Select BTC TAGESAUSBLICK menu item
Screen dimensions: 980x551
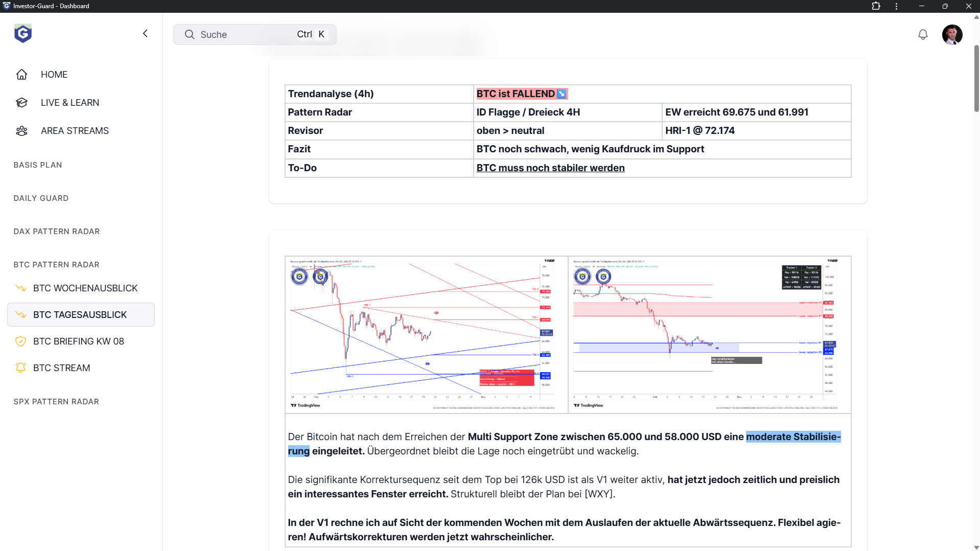(80, 315)
